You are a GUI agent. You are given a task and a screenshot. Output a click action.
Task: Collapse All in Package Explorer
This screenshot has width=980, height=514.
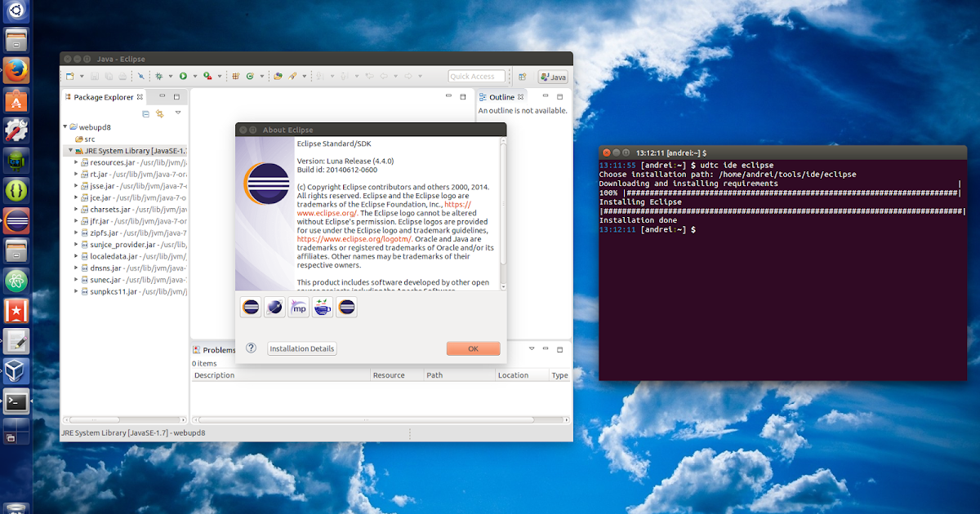pyautogui.click(x=146, y=113)
